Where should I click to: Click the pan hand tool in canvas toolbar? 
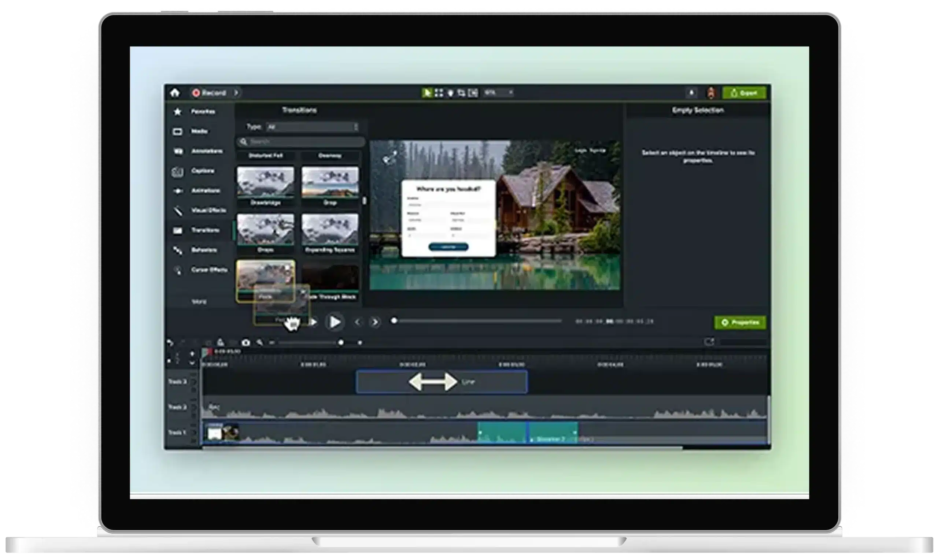(450, 93)
